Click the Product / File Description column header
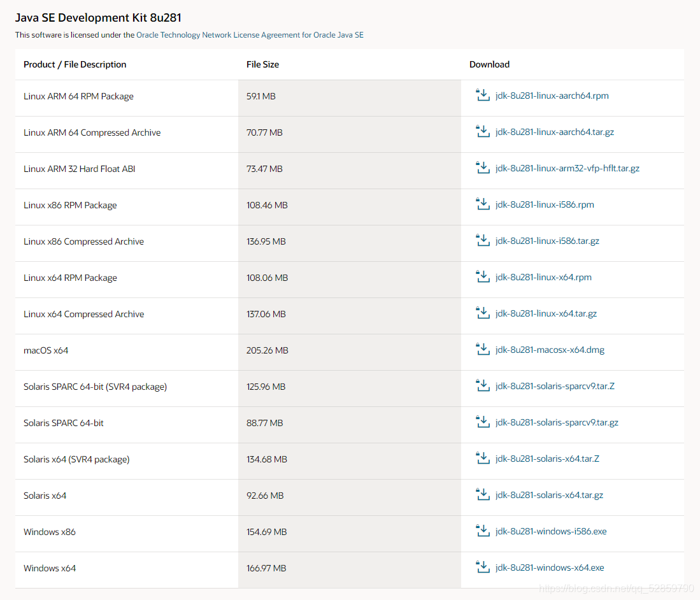Image resolution: width=700 pixels, height=600 pixels. pyautogui.click(x=75, y=64)
